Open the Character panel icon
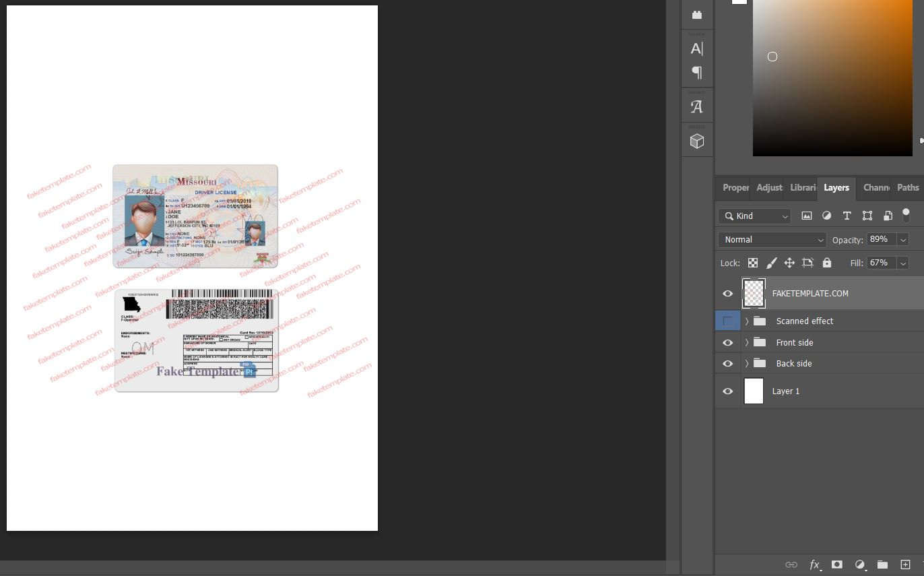Image resolution: width=924 pixels, height=576 pixels. (697, 49)
